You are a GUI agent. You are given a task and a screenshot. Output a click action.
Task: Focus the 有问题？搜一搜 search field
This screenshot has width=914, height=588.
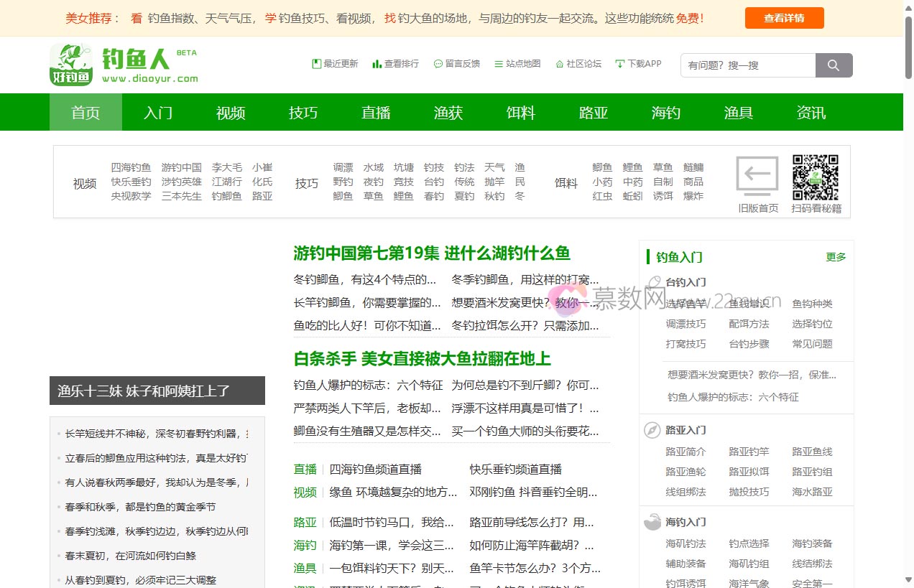747,65
